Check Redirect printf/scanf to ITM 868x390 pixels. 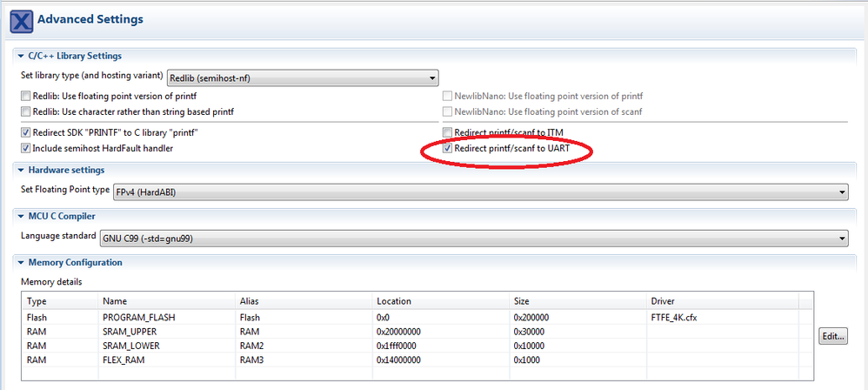[x=447, y=133]
